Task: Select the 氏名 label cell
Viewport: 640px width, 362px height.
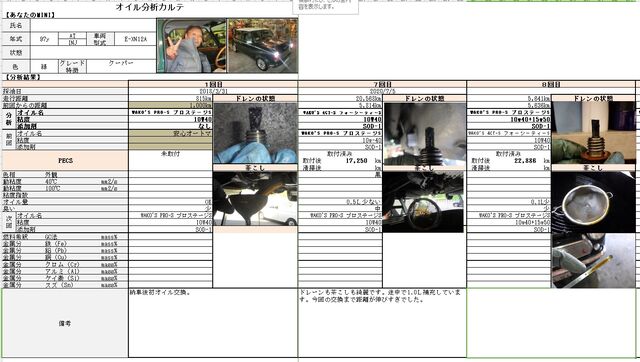Action: pos(16,25)
